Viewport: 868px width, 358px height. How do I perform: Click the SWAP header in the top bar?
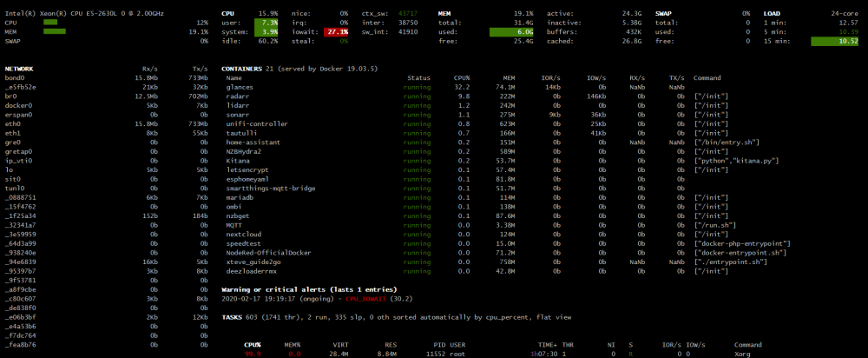(x=663, y=13)
